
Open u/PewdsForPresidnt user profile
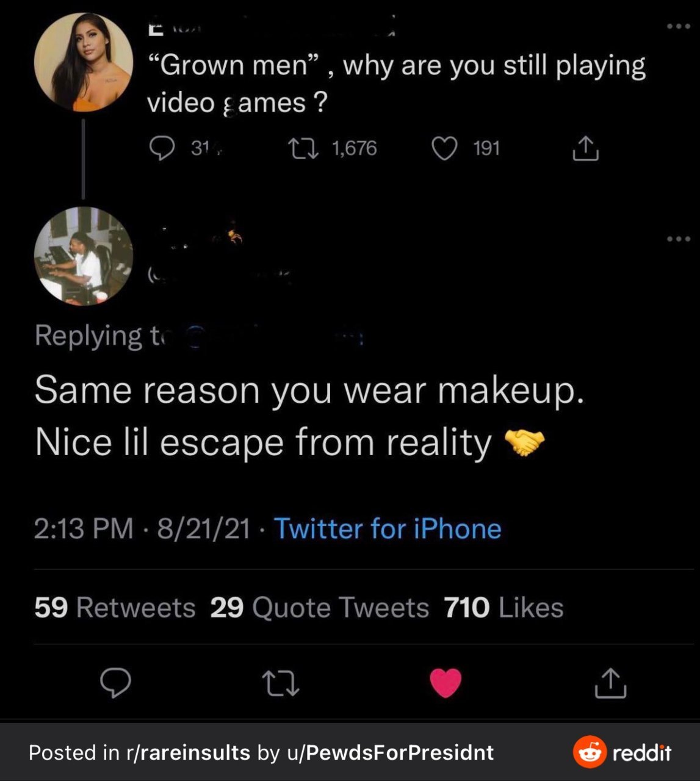390,752
